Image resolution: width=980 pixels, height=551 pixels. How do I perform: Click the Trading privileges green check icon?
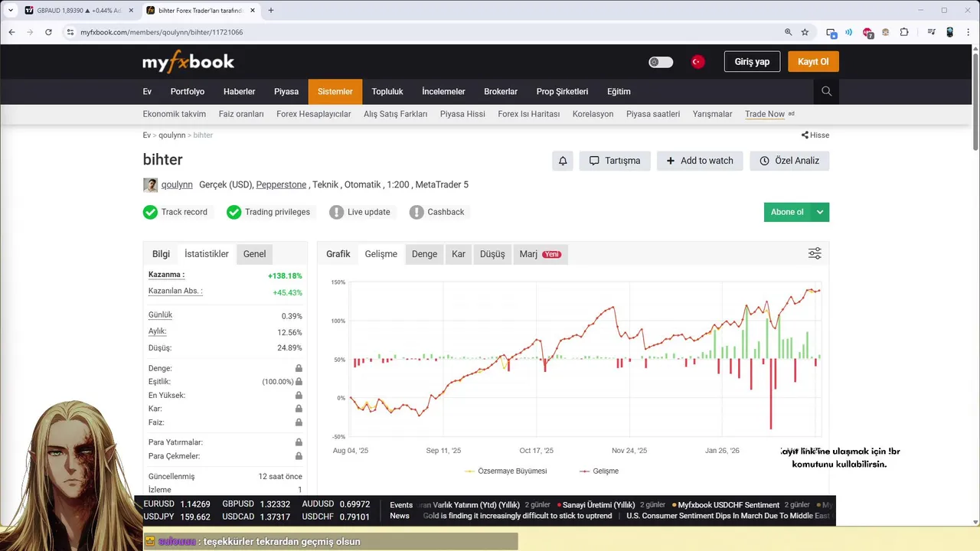point(234,212)
